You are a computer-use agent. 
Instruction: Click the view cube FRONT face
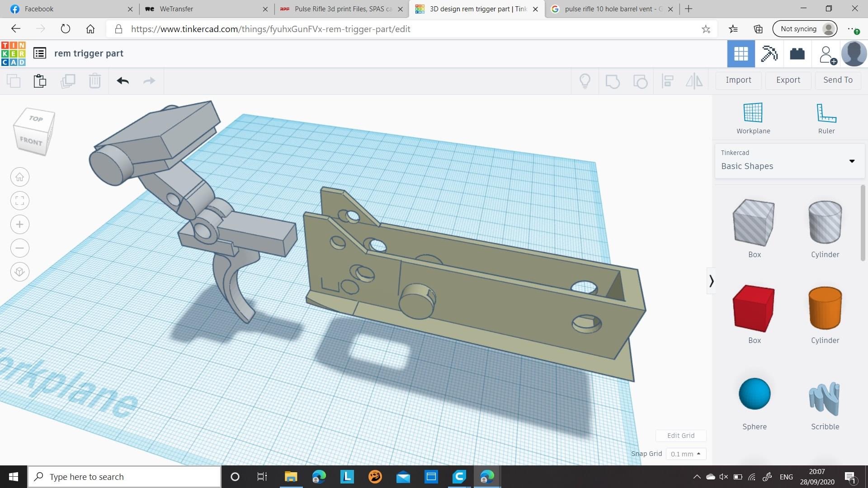click(31, 141)
